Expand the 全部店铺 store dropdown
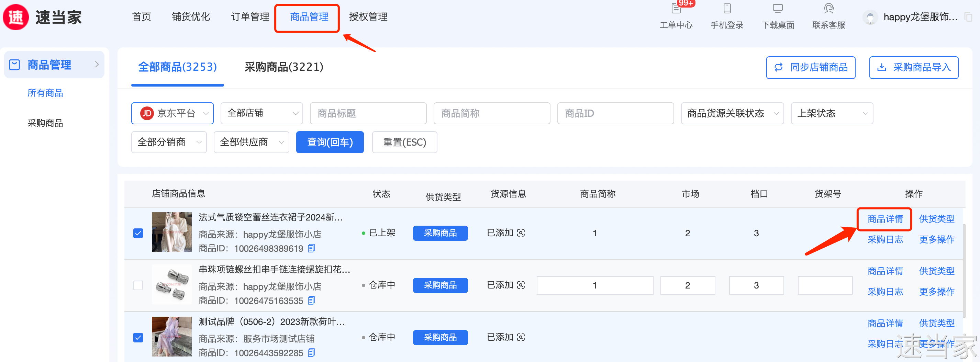Screen dimensions: 980x362 pyautogui.click(x=262, y=113)
